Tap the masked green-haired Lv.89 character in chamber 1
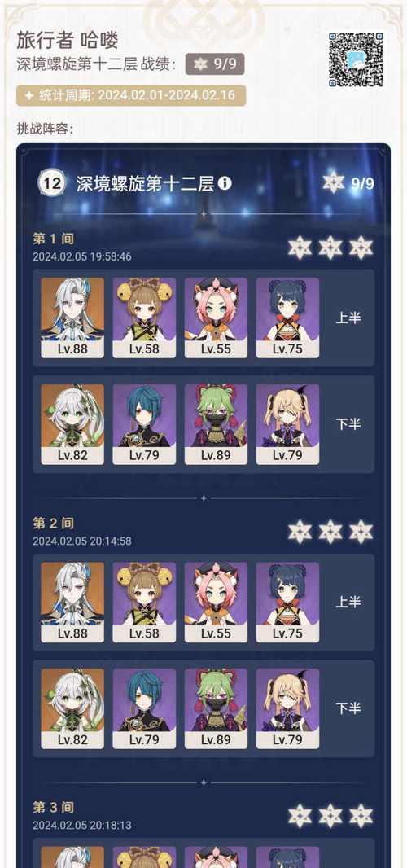This screenshot has height=868, width=407. (216, 424)
